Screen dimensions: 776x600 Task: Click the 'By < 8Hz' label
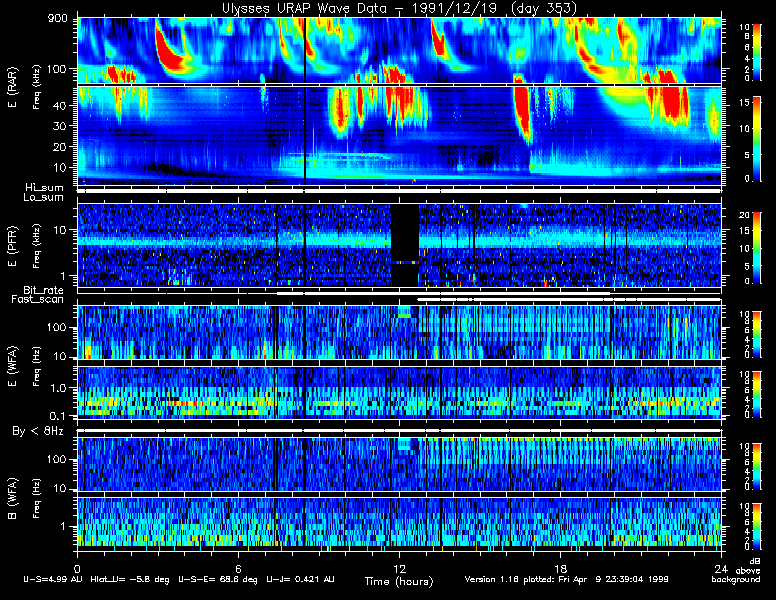(x=38, y=431)
